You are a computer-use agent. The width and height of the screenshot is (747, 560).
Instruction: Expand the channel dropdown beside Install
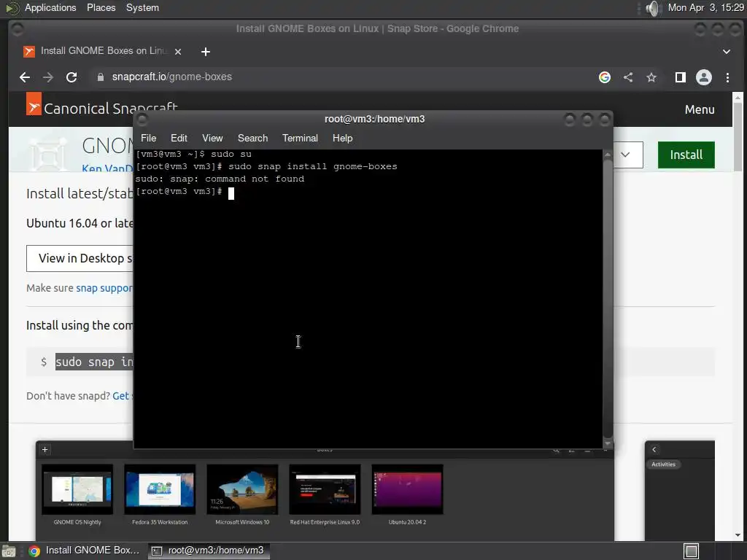[x=626, y=155]
